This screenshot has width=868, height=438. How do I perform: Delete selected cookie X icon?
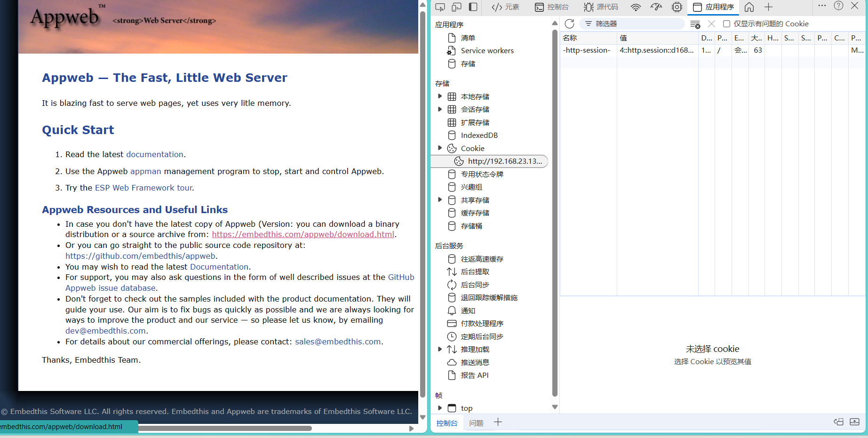tap(711, 24)
